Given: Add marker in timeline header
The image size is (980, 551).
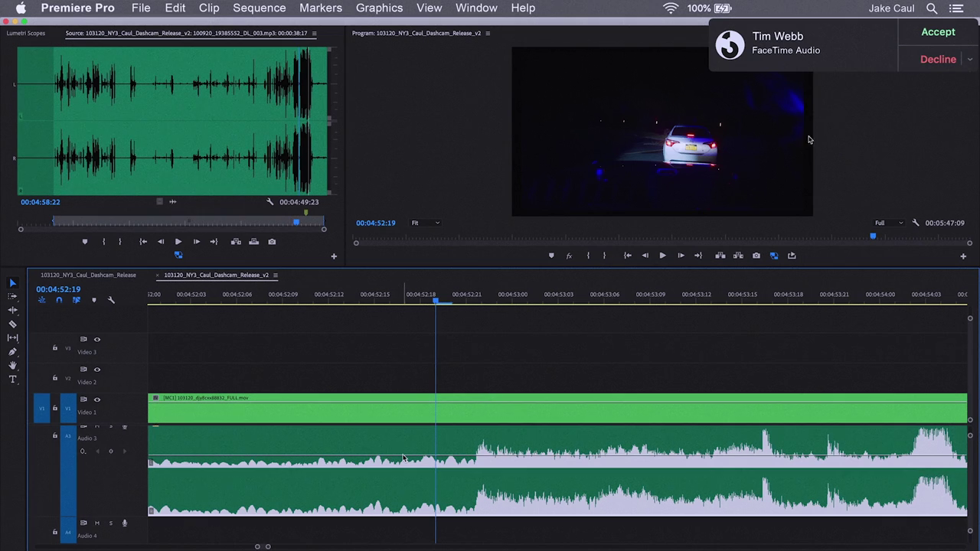Looking at the screenshot, I should [94, 300].
